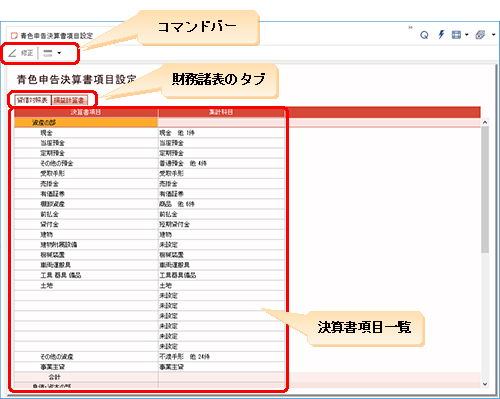Select the 貸付金 item row
This screenshot has height=399, width=500.
tap(86, 224)
